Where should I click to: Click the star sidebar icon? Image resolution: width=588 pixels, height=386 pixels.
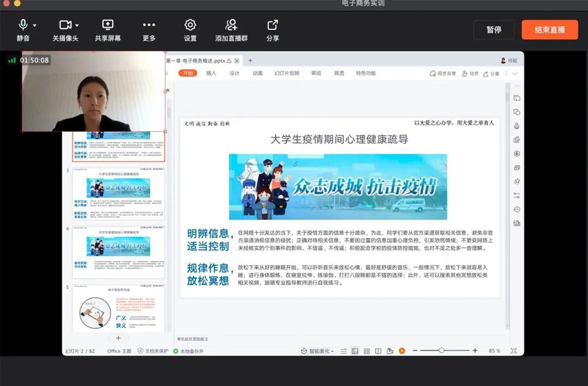click(x=517, y=181)
